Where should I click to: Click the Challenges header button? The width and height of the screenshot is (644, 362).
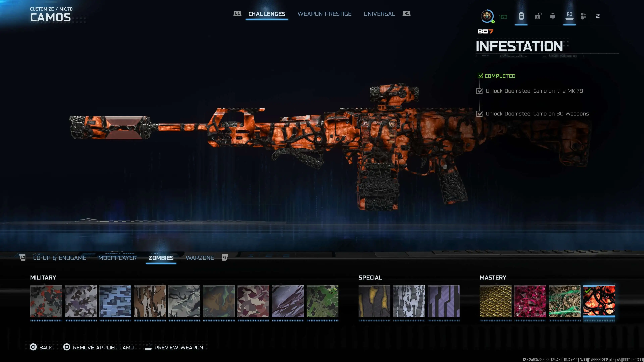[266, 14]
